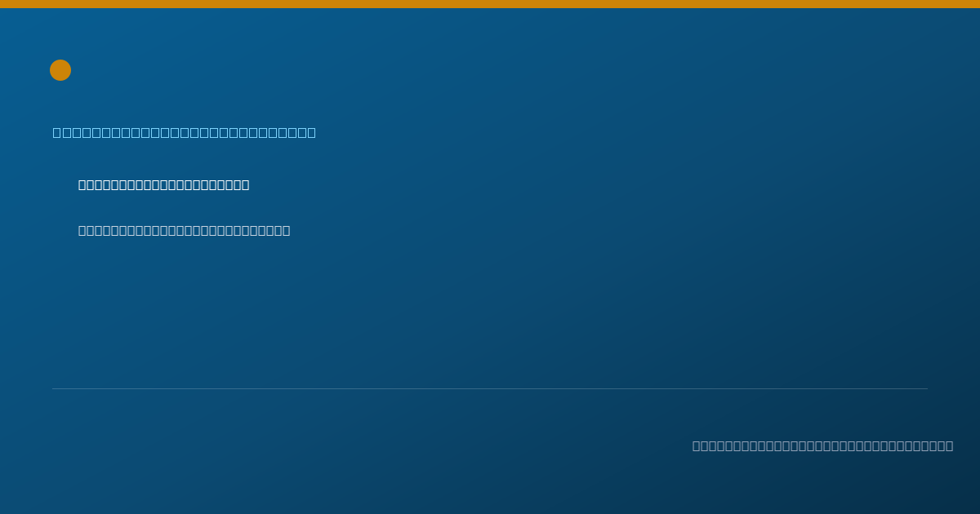Click the orange circle bullet icon

pyautogui.click(x=60, y=70)
